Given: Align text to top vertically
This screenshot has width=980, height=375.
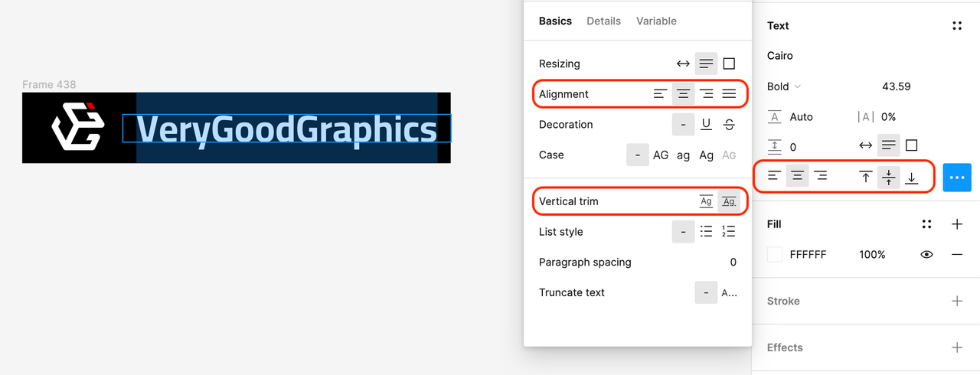Looking at the screenshot, I should click(x=866, y=177).
